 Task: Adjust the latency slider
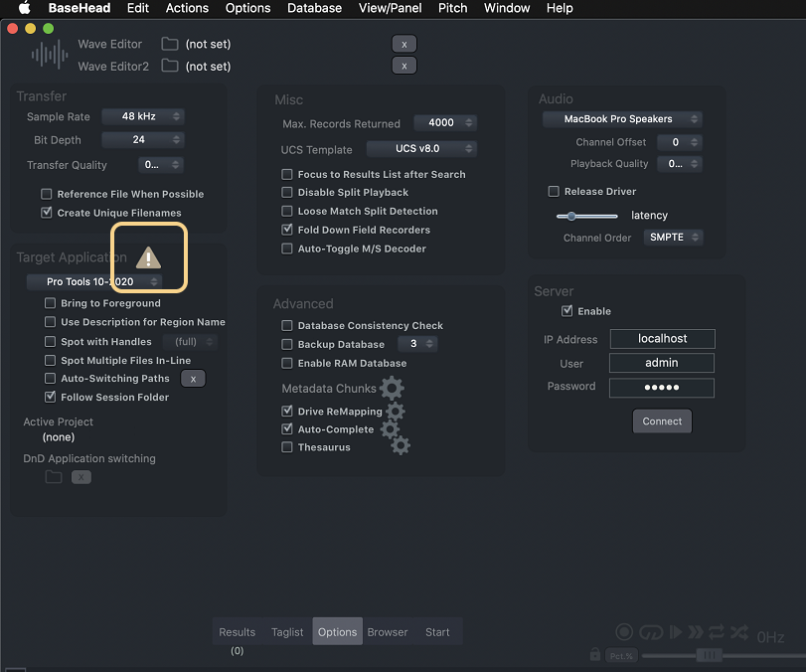tap(587, 216)
